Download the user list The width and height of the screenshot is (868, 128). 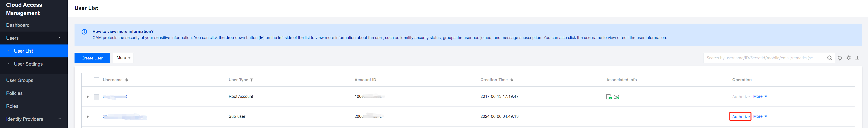point(857,58)
